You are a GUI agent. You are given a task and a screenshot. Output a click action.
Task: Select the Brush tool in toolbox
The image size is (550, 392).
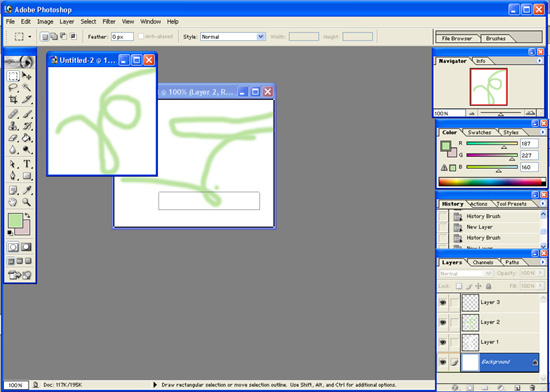[x=27, y=114]
